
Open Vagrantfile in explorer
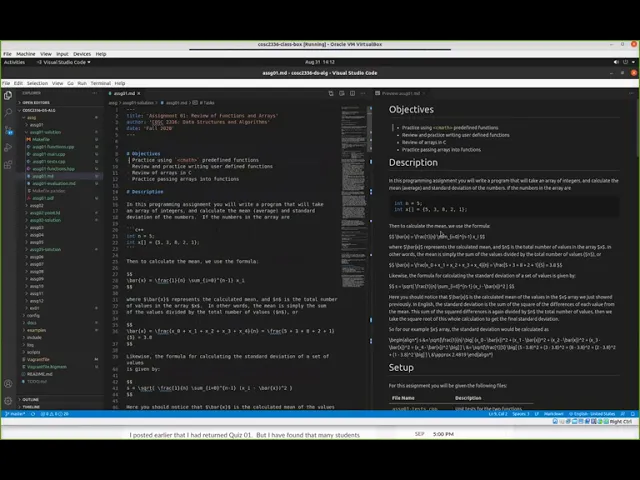point(38,360)
